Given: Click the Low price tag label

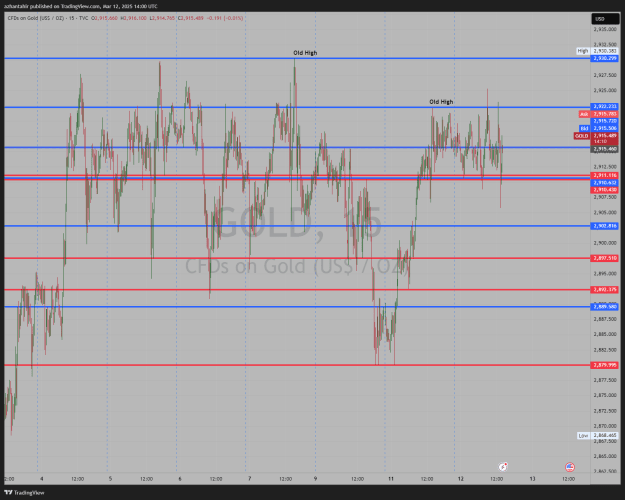Looking at the screenshot, I should point(583,435).
